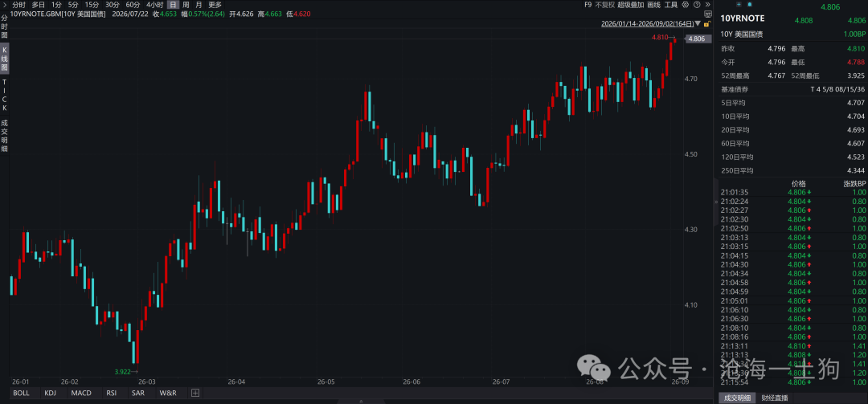Switch to 多日 period
868x404 pixels.
(39, 5)
